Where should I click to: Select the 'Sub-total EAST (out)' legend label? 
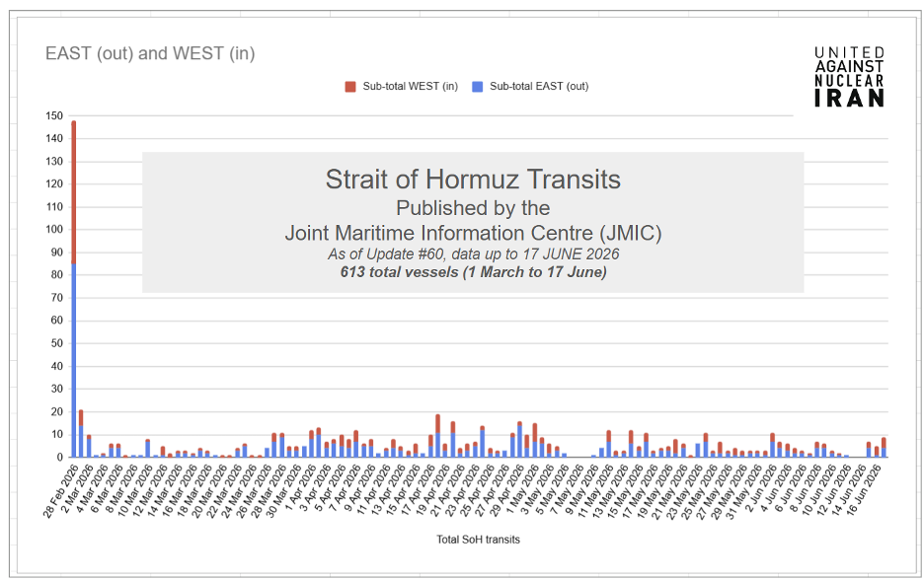(539, 87)
